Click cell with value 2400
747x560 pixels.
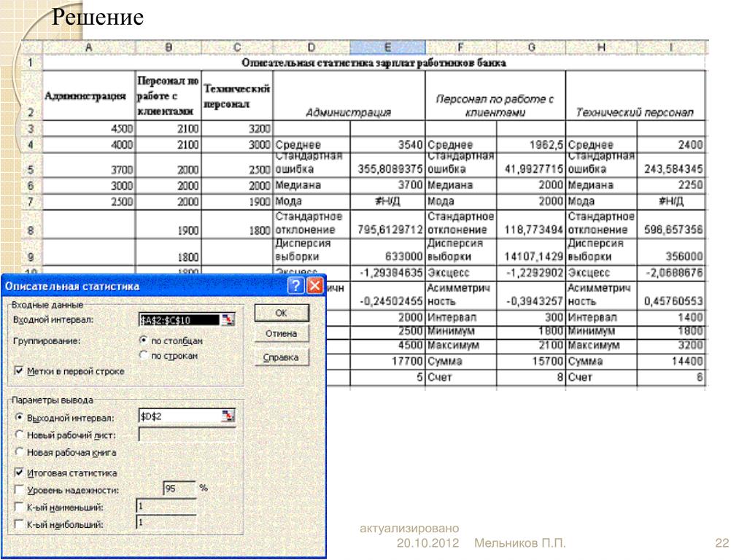pos(671,145)
